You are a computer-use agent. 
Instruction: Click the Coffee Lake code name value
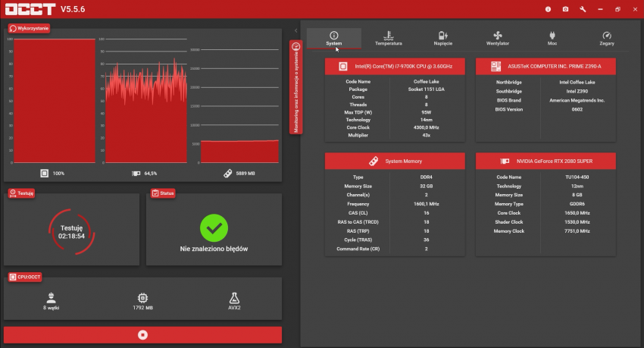click(x=426, y=81)
